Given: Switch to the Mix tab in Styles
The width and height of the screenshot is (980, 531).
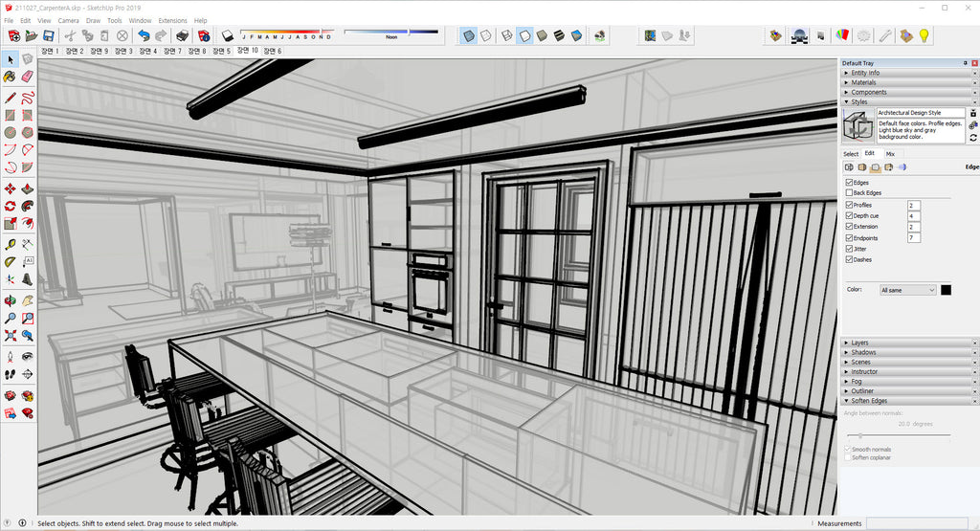Looking at the screenshot, I should (x=890, y=154).
